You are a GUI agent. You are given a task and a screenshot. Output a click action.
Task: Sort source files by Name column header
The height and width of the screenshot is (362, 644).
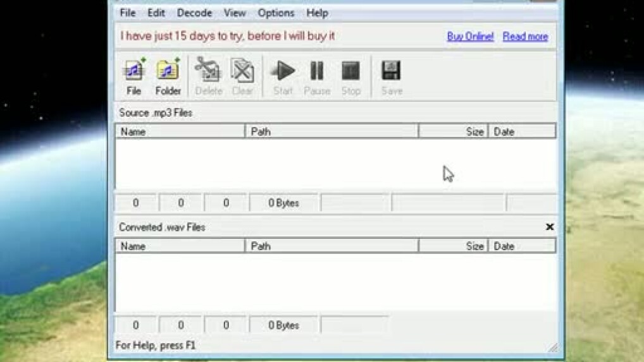[x=180, y=131]
